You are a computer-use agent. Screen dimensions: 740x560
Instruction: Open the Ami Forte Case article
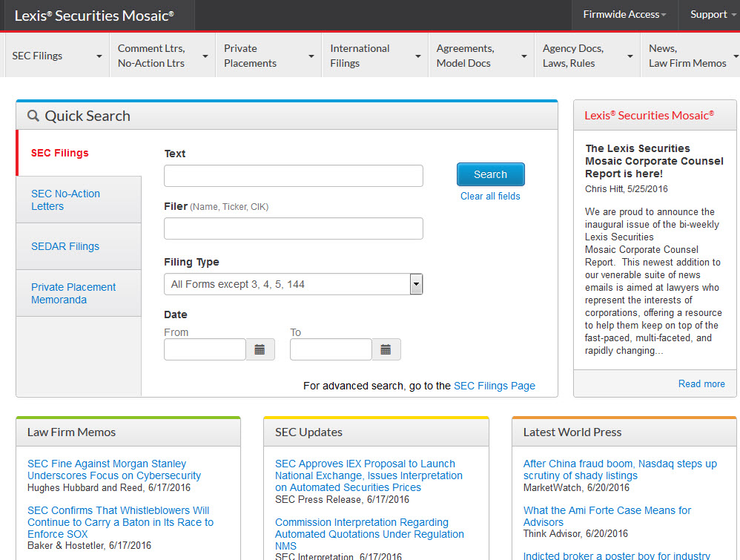point(607,516)
